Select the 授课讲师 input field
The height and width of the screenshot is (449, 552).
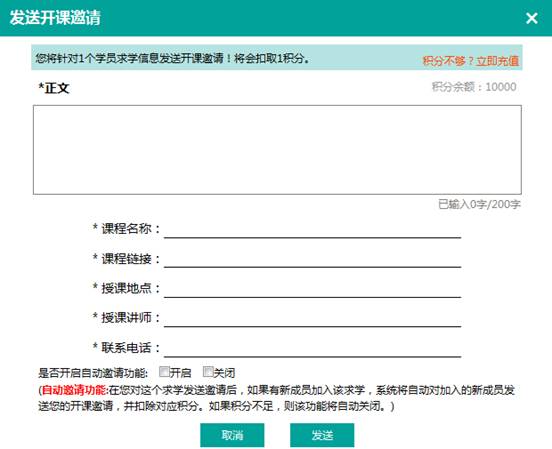tap(313, 318)
